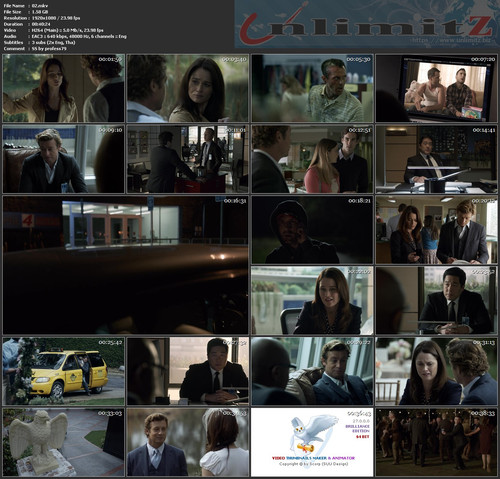Open the night dancing crowd frame at 00:38:33

coord(437,442)
